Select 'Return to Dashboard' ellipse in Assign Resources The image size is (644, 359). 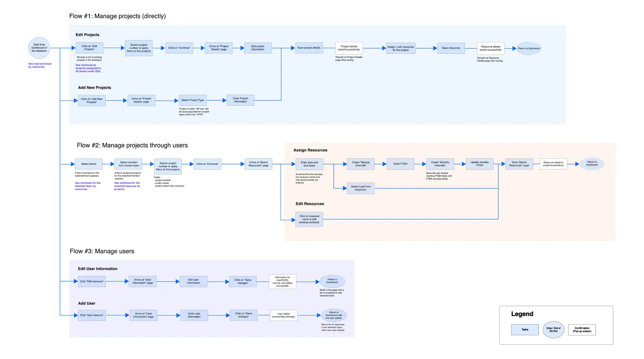tap(592, 164)
